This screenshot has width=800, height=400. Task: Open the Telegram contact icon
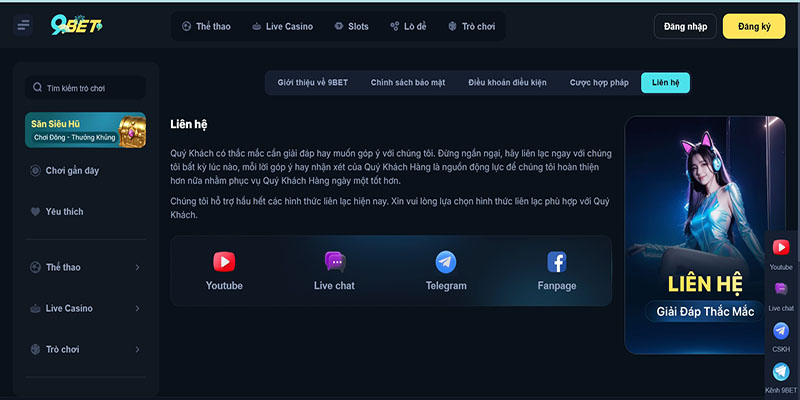[446, 262]
